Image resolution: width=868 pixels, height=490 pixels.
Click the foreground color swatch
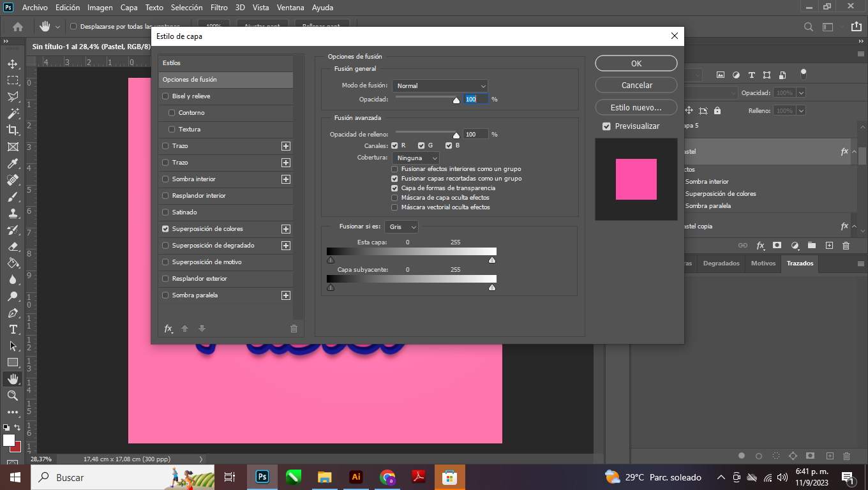(8, 440)
